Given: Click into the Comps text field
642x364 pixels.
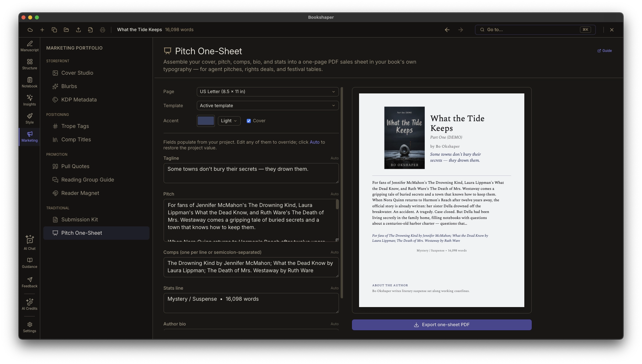Looking at the screenshot, I should [251, 267].
